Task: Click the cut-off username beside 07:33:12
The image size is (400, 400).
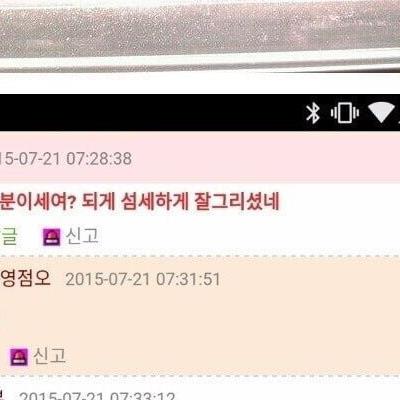Action: point(3,395)
